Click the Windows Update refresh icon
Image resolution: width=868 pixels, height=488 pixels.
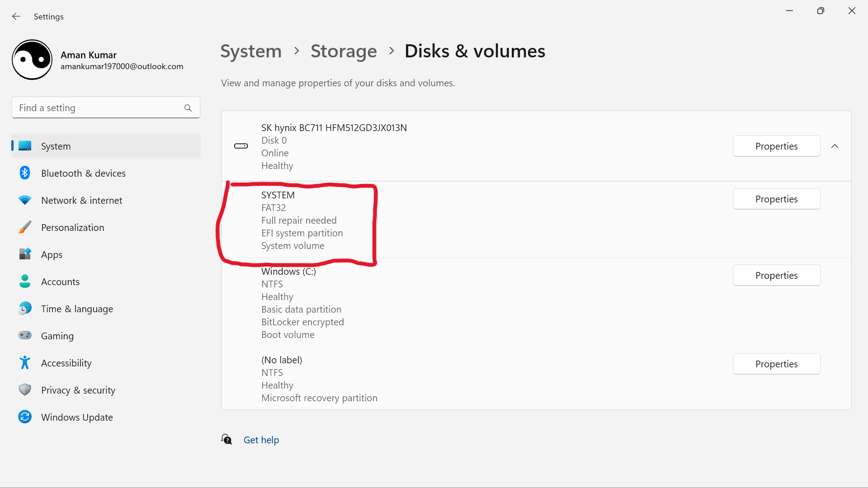[25, 417]
